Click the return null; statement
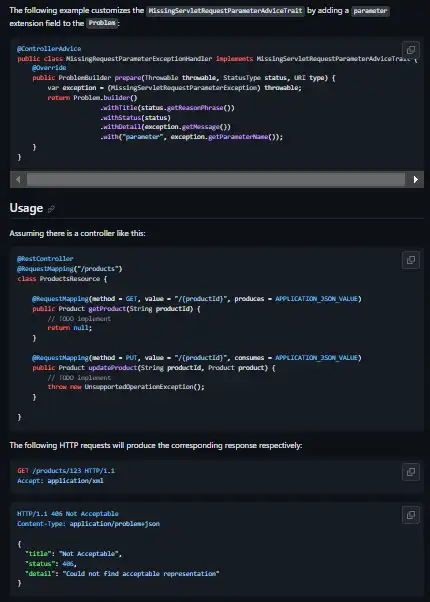430x602 pixels. click(x=69, y=328)
